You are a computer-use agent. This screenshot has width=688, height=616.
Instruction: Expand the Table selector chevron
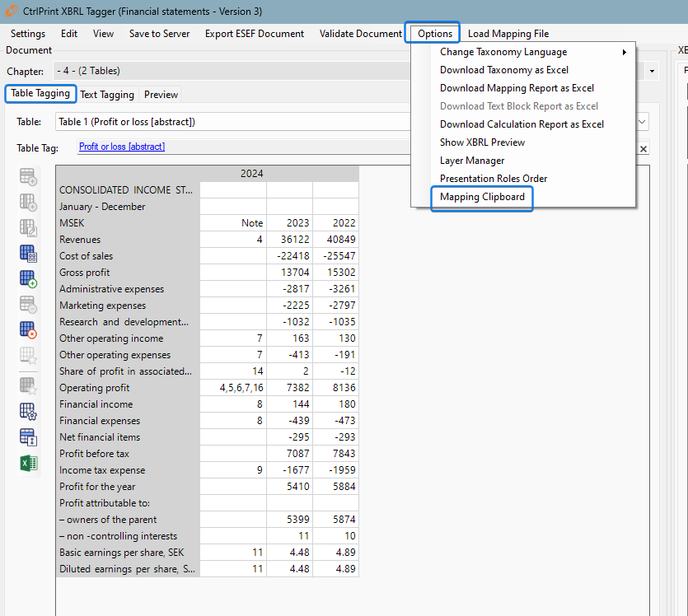click(x=642, y=121)
